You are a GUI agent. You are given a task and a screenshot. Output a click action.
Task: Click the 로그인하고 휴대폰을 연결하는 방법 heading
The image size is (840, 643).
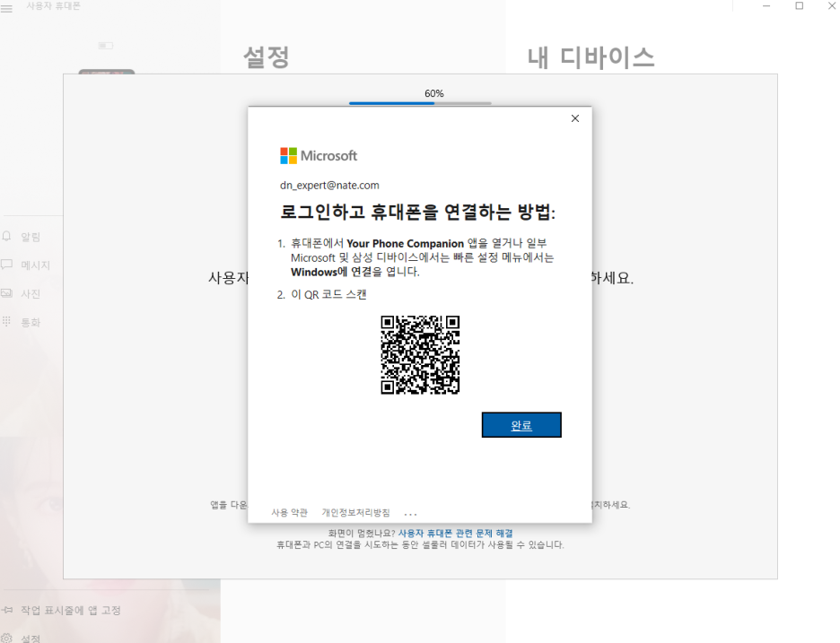pos(418,212)
